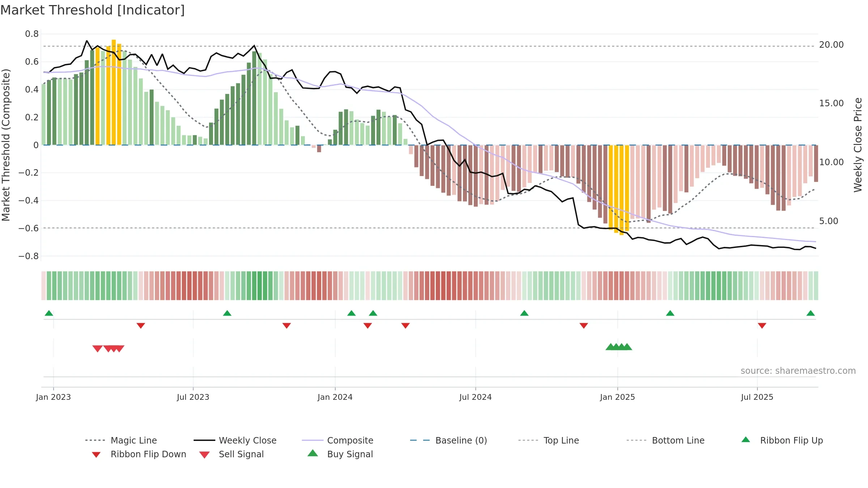
Task: Click the Jan 2025 x-axis label
Action: click(617, 397)
